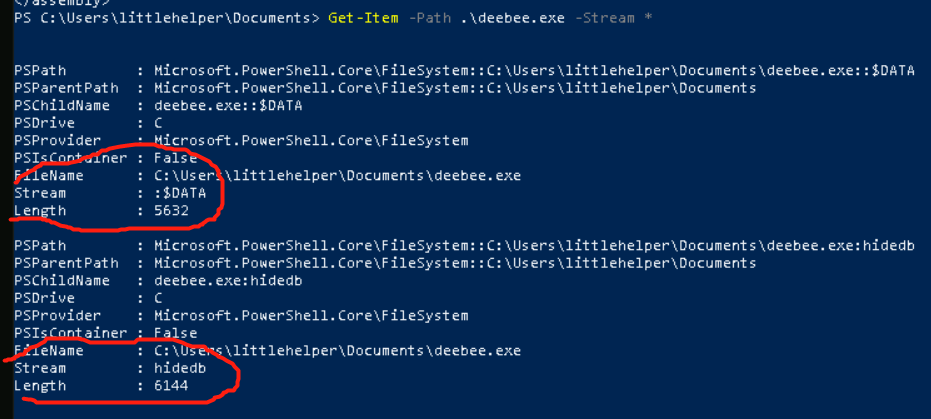Click the PSPath value ending in deebee.exe::$DATA

[x=533, y=70]
